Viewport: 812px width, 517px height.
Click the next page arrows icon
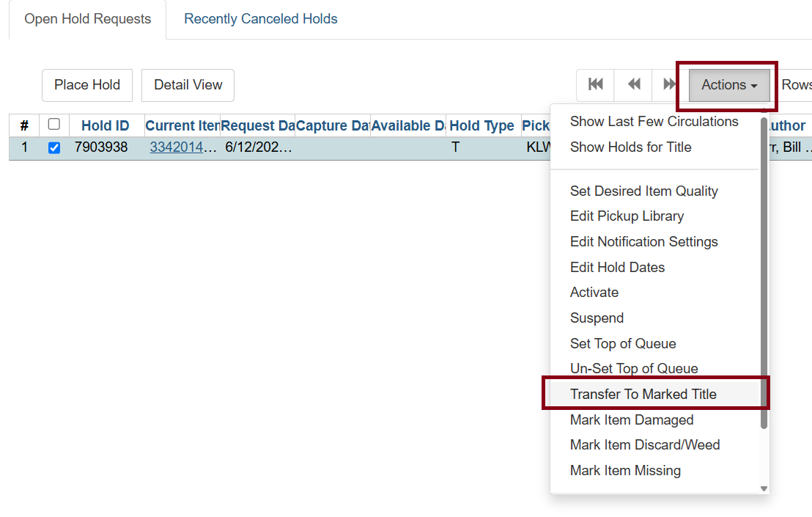tap(668, 85)
